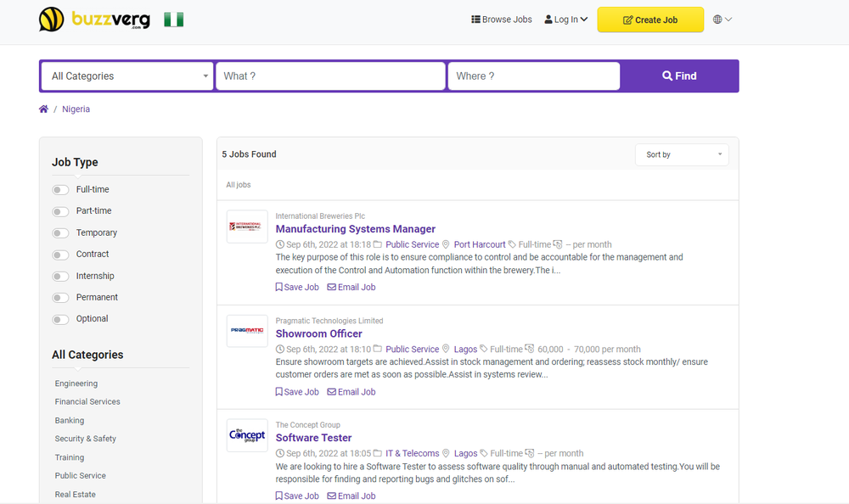Click the What? search input field
The width and height of the screenshot is (849, 504).
point(330,76)
